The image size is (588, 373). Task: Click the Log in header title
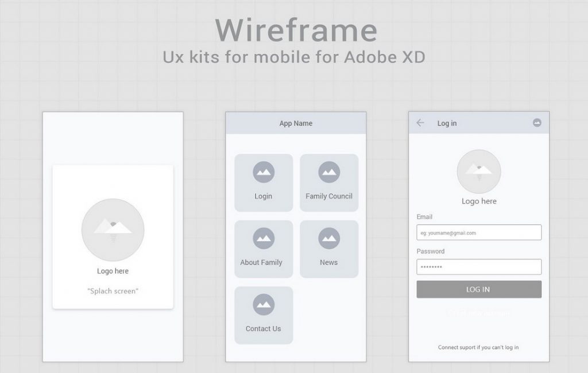(447, 123)
